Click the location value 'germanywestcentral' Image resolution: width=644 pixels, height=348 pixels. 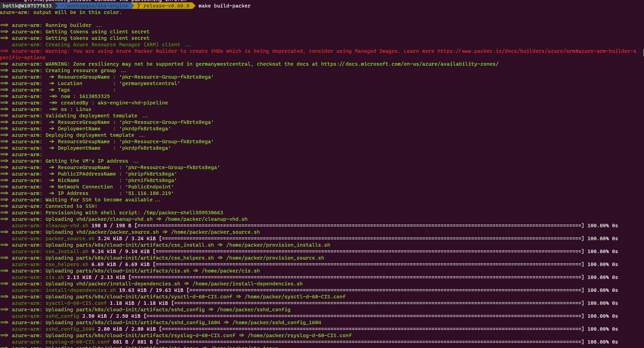pyautogui.click(x=150, y=83)
